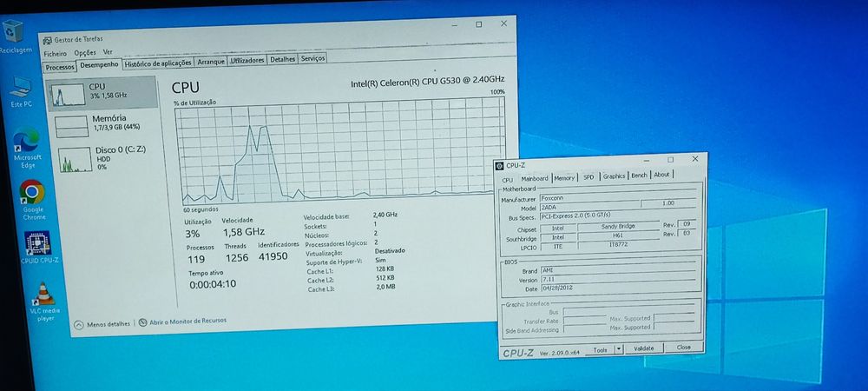Open the Arranque tab
This screenshot has height=391, width=868.
click(211, 62)
